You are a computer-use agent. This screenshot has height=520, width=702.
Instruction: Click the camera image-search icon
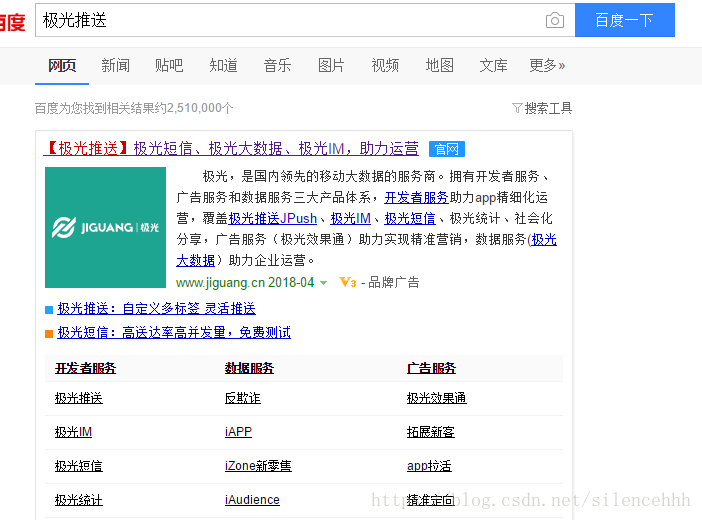[555, 20]
